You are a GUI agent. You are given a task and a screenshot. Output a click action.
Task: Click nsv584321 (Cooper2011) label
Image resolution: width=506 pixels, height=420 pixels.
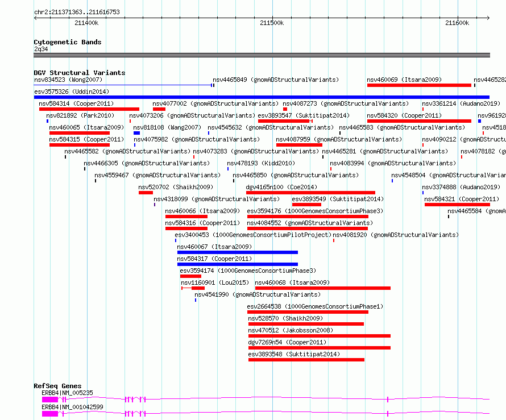point(462,199)
